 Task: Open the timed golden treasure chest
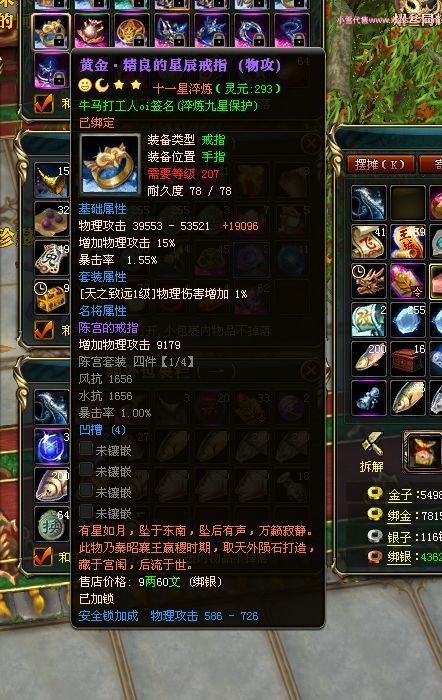coord(52,297)
